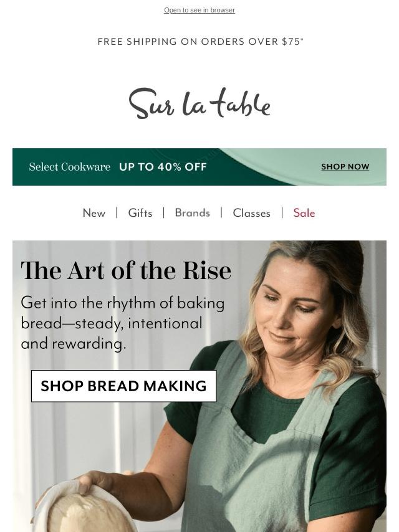The width and height of the screenshot is (399, 532).
Task: Click the Select Cookware banner text
Action: pyautogui.click(x=69, y=167)
